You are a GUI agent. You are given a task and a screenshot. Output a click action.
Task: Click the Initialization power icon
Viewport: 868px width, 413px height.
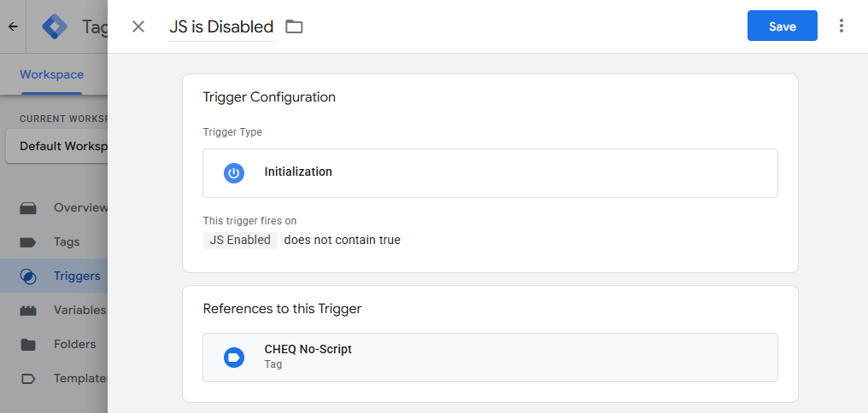pos(234,173)
